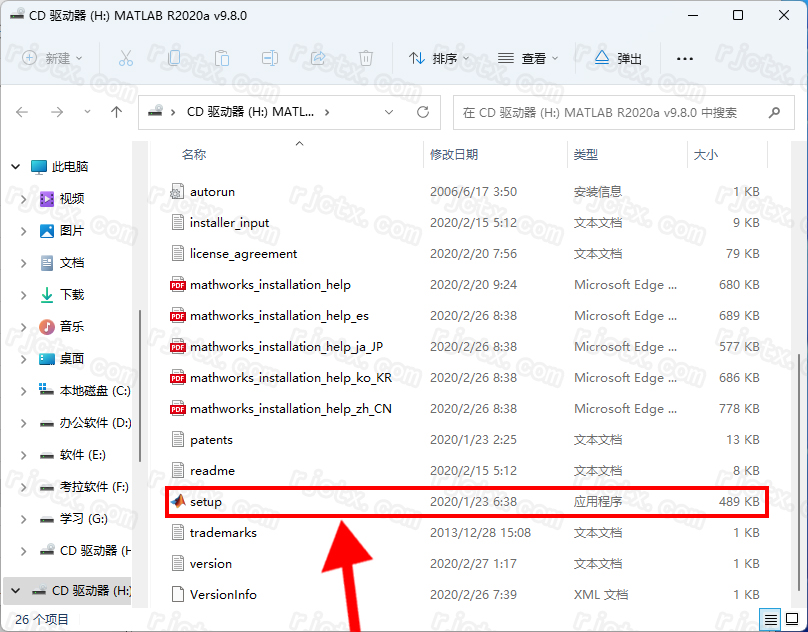Open the See more ellipsis menu
The height and width of the screenshot is (632, 808).
[684, 58]
